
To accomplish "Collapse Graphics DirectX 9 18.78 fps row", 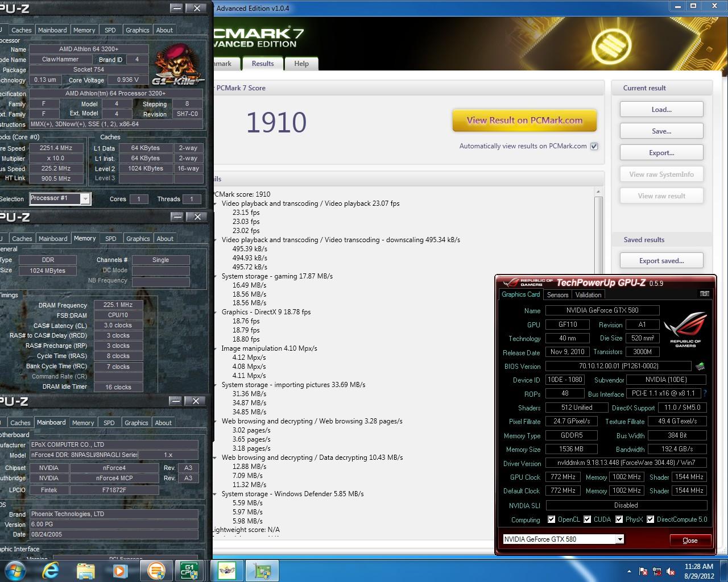I will tap(215, 312).
